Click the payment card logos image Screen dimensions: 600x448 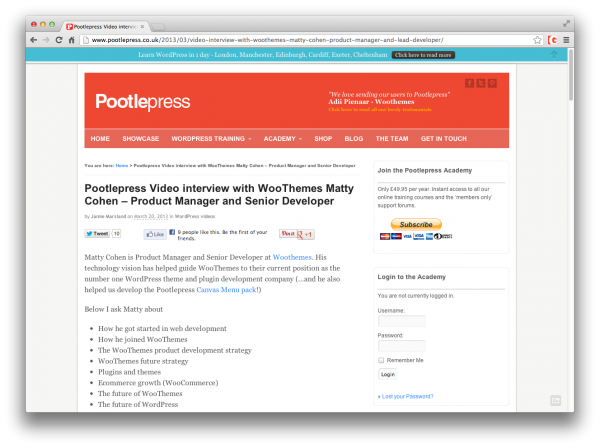[x=416, y=236]
